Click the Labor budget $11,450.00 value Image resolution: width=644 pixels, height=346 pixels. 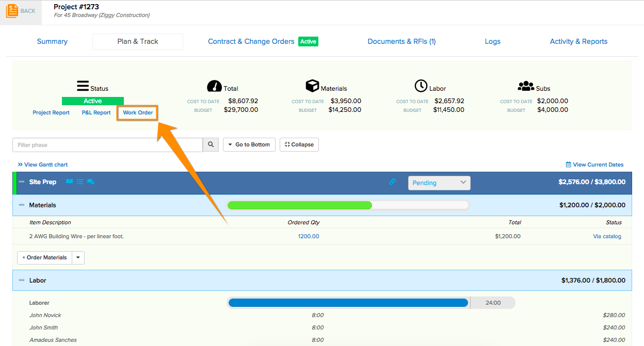(x=448, y=110)
